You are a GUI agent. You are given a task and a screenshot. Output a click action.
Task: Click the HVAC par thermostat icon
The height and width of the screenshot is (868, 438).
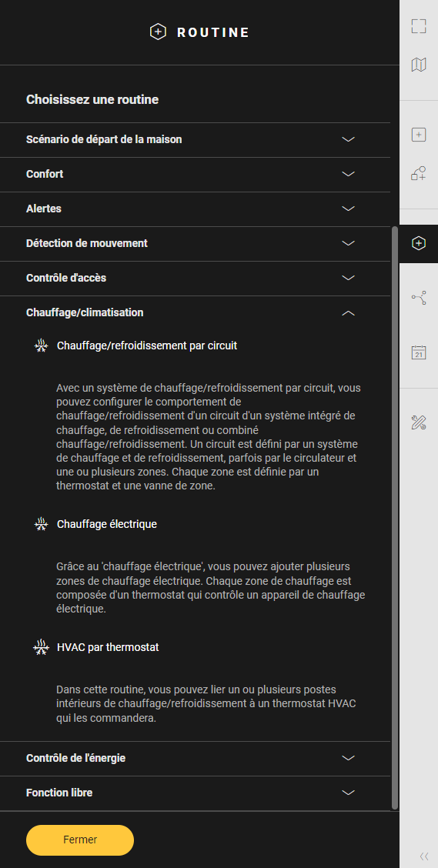tap(41, 647)
